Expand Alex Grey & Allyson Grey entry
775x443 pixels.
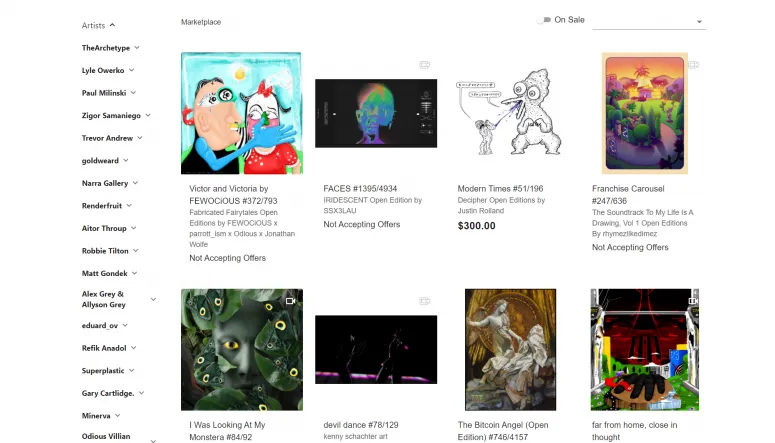[x=153, y=299]
